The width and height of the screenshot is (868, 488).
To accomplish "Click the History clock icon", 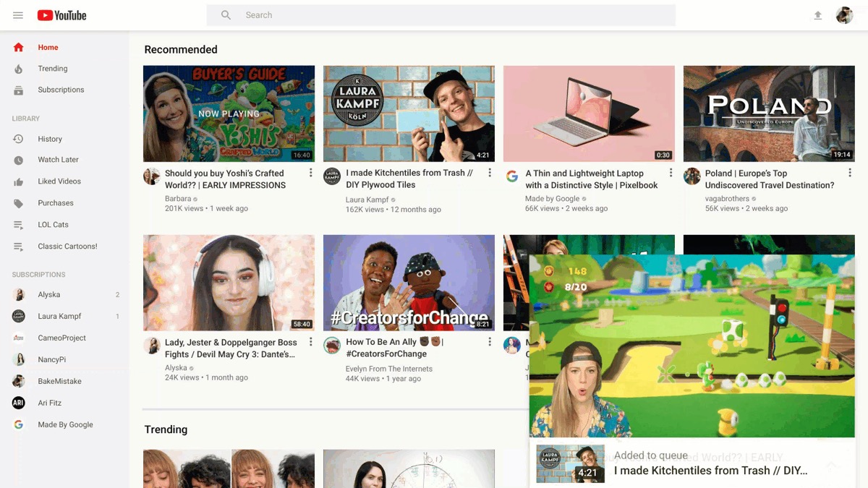I will click(19, 139).
